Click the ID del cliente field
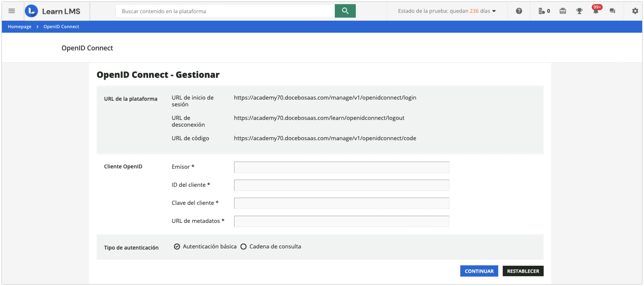Screen dimensions: 644x286 click(x=342, y=185)
